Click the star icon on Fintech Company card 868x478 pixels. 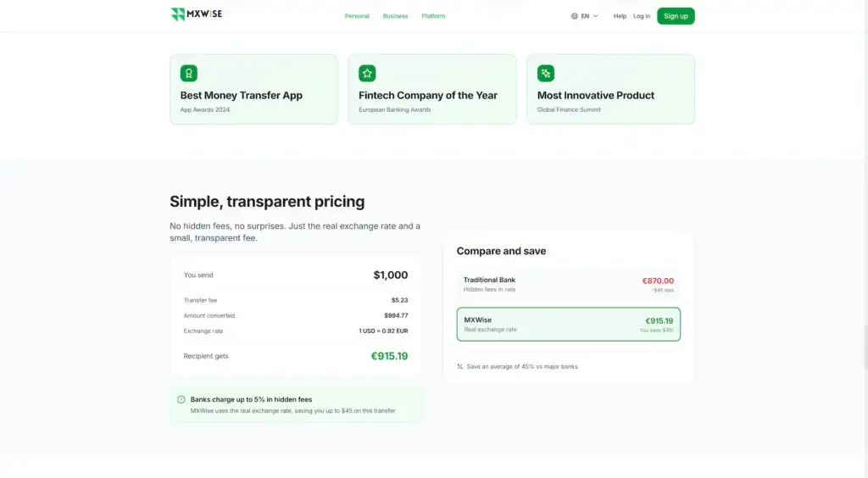(x=367, y=73)
